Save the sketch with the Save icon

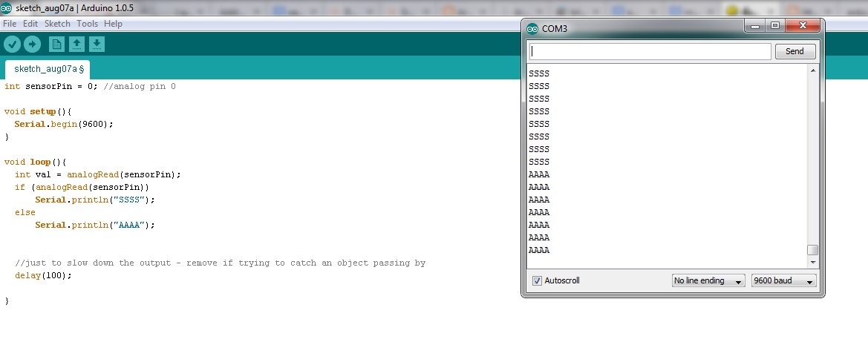click(x=97, y=45)
